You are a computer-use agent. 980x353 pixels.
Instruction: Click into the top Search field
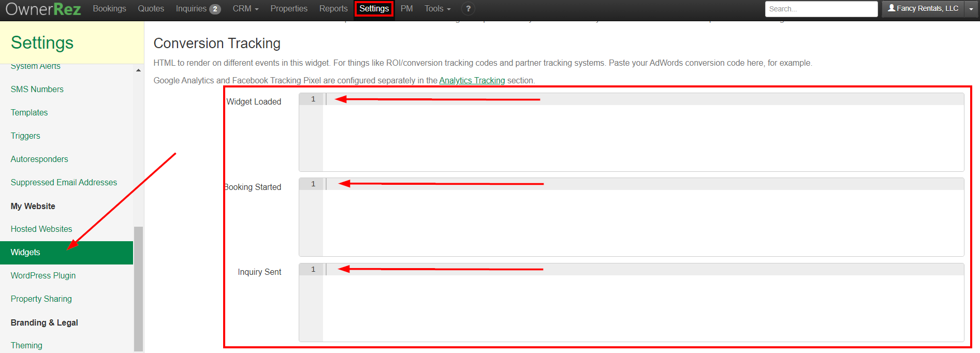pos(821,9)
